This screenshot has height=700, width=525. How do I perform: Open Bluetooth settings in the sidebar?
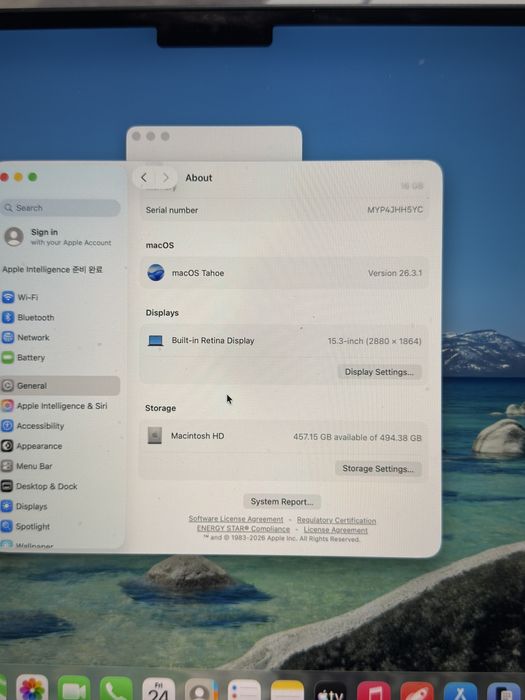28,317
